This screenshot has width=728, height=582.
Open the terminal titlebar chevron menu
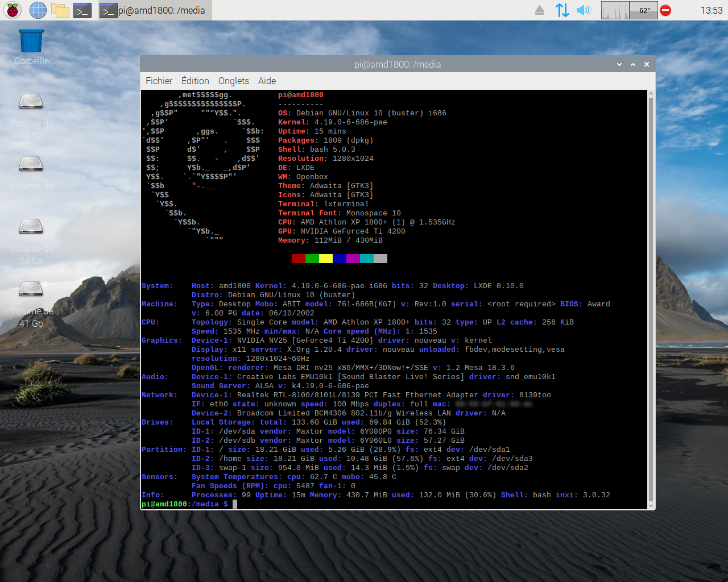(x=619, y=64)
